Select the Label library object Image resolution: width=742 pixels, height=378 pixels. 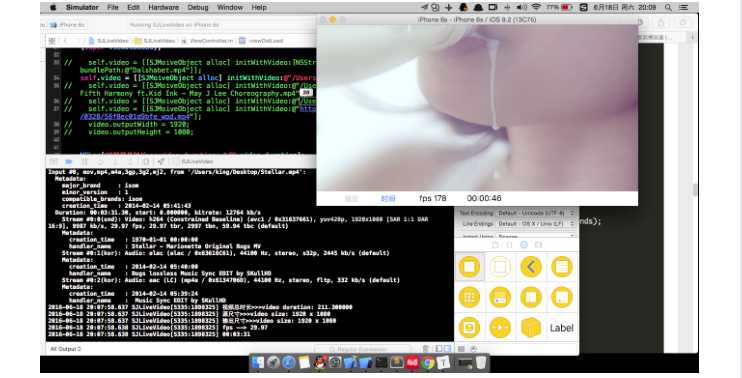coord(562,328)
